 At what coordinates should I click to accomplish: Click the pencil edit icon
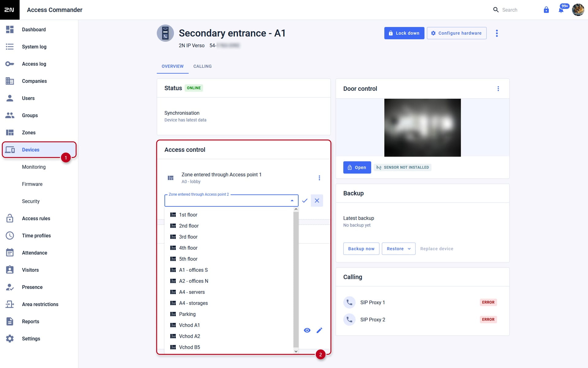[319, 330]
